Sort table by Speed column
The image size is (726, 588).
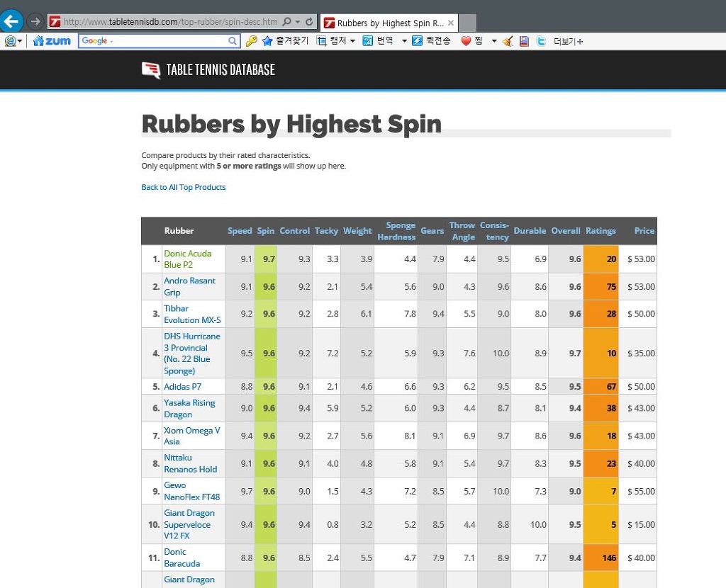[x=240, y=231]
